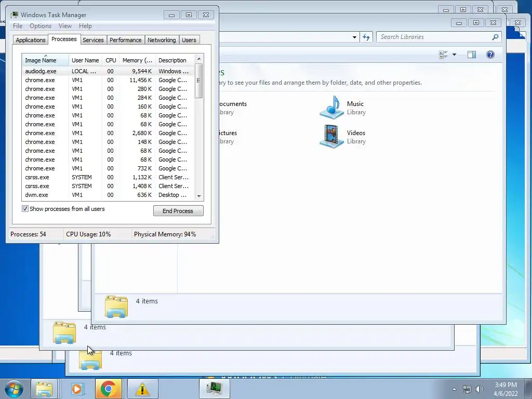Click the Task Manager taskbar button

[215, 389]
